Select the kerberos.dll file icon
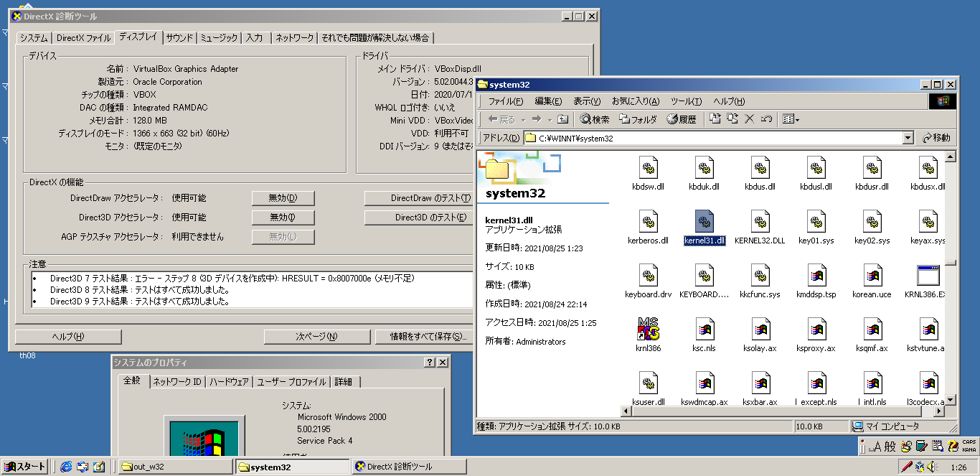 [649, 222]
